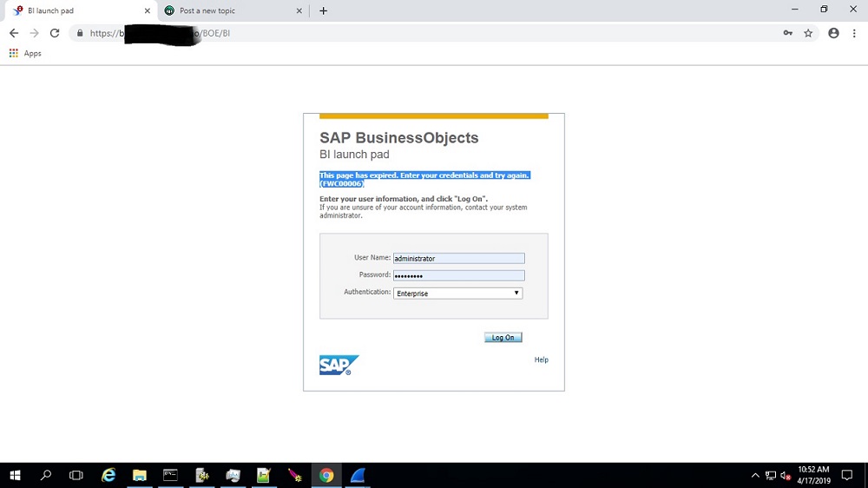Screen dimensions: 868x488
Task: Restore down the Chrome window
Action: point(825,10)
